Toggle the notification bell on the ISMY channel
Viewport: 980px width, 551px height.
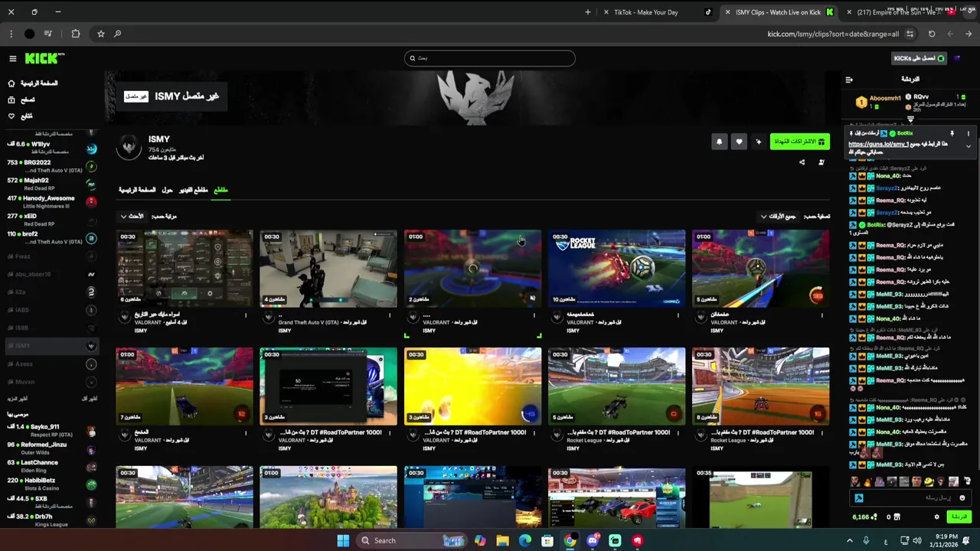tap(719, 142)
